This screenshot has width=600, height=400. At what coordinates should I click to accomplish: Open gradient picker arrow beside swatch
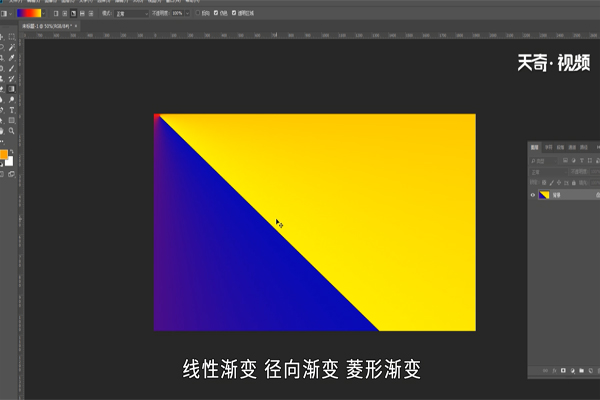44,13
